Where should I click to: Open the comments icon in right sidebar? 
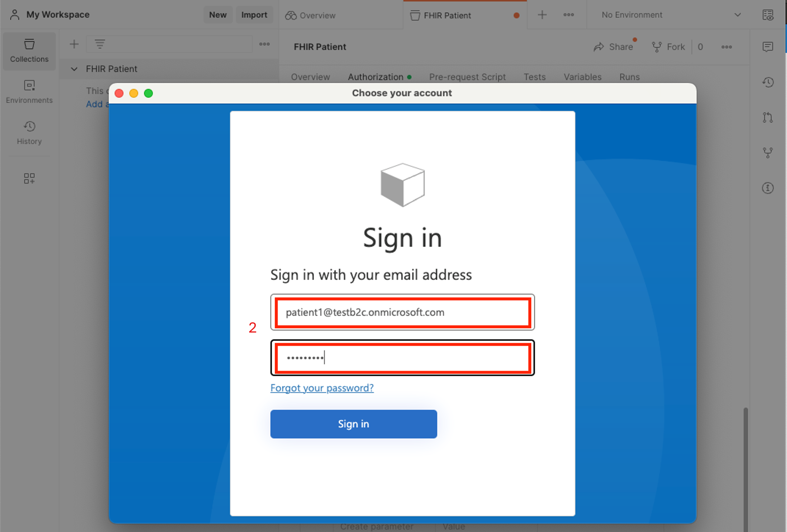click(x=768, y=47)
